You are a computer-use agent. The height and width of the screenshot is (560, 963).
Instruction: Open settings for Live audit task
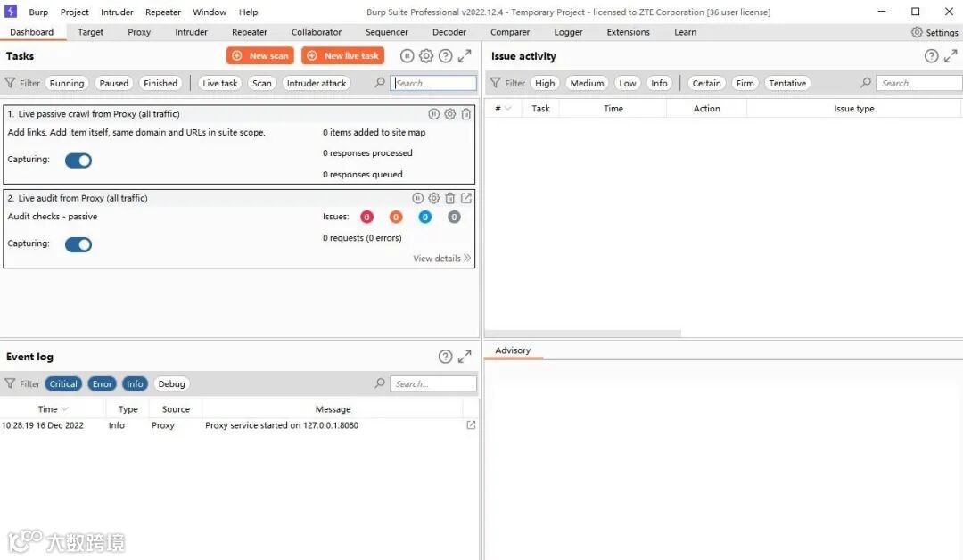pos(433,198)
